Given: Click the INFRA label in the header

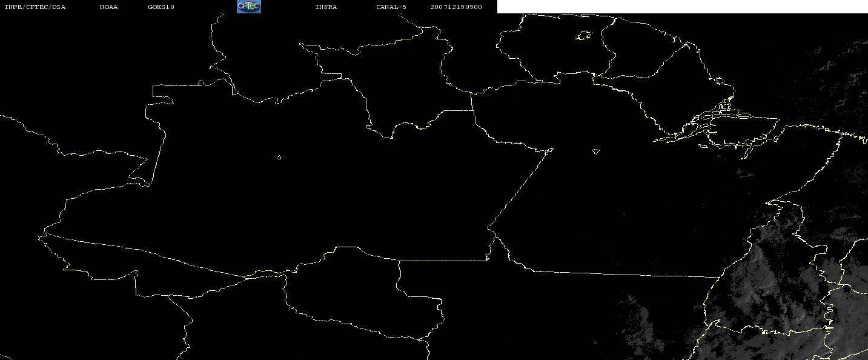Looking at the screenshot, I should 326,7.
